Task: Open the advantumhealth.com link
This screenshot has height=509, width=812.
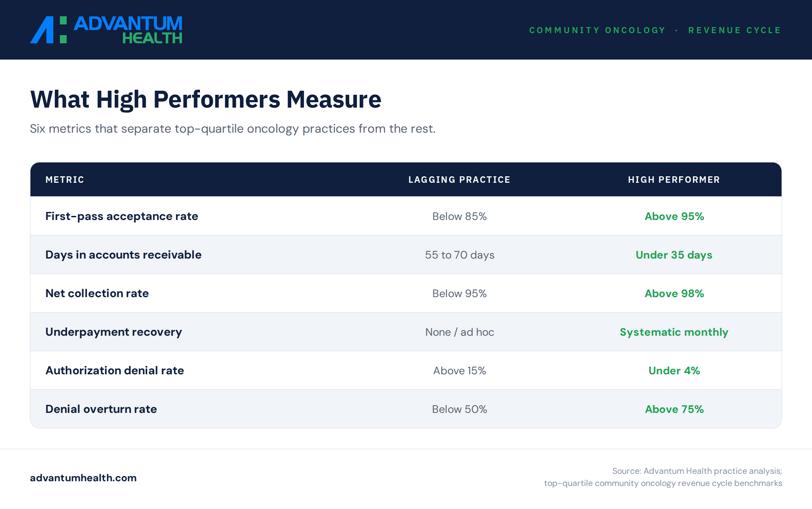Action: click(x=83, y=478)
